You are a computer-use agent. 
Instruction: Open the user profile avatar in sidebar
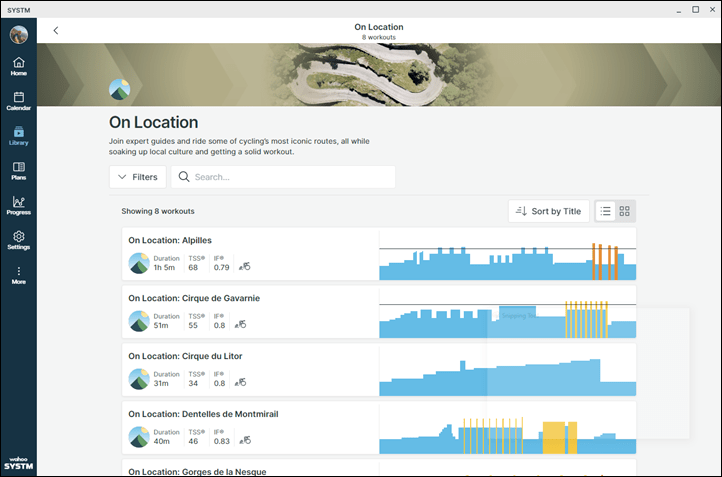click(x=19, y=35)
